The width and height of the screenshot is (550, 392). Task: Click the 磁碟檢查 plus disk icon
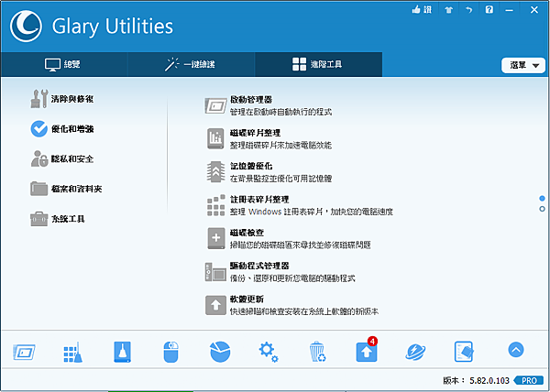[x=215, y=238]
